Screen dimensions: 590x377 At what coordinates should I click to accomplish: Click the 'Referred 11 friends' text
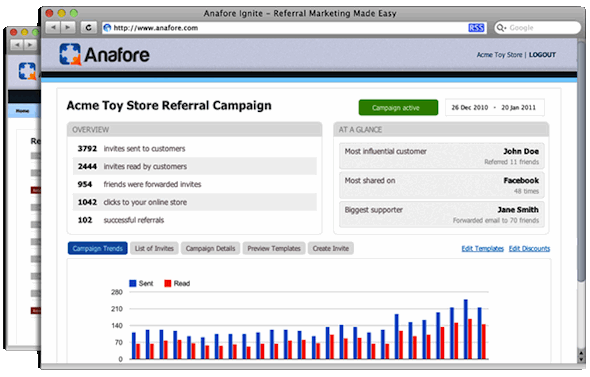pyautogui.click(x=511, y=162)
